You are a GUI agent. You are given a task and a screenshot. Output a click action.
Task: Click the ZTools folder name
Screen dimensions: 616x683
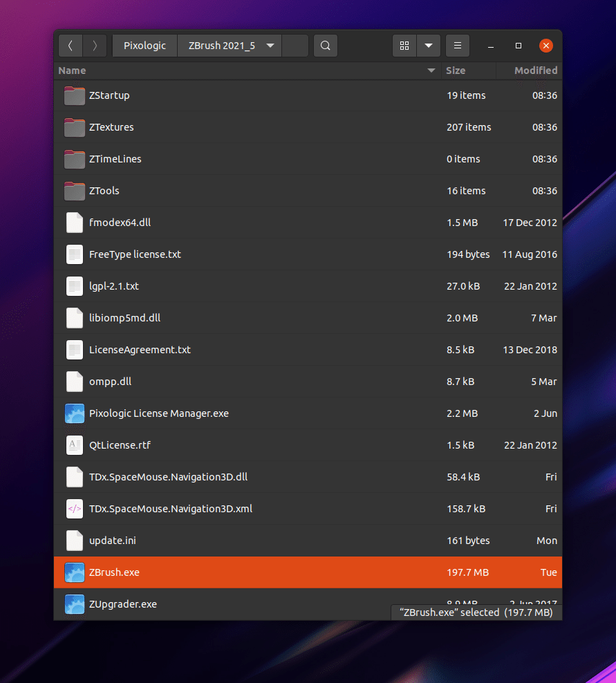click(104, 191)
